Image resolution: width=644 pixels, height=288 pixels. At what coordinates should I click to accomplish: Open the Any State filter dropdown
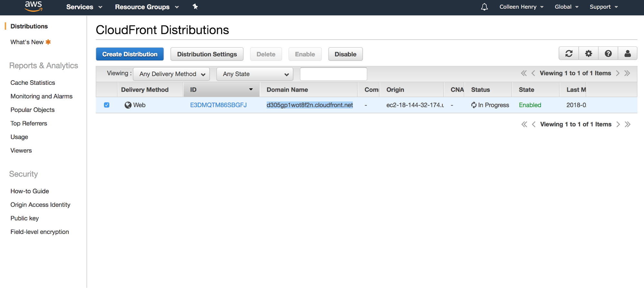[x=255, y=74]
